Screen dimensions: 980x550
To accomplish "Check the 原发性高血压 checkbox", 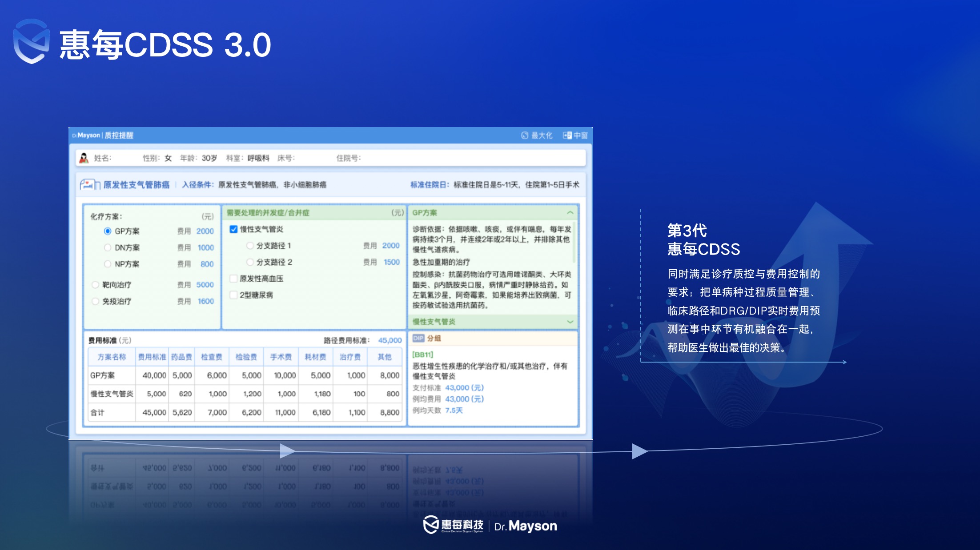I will [233, 278].
